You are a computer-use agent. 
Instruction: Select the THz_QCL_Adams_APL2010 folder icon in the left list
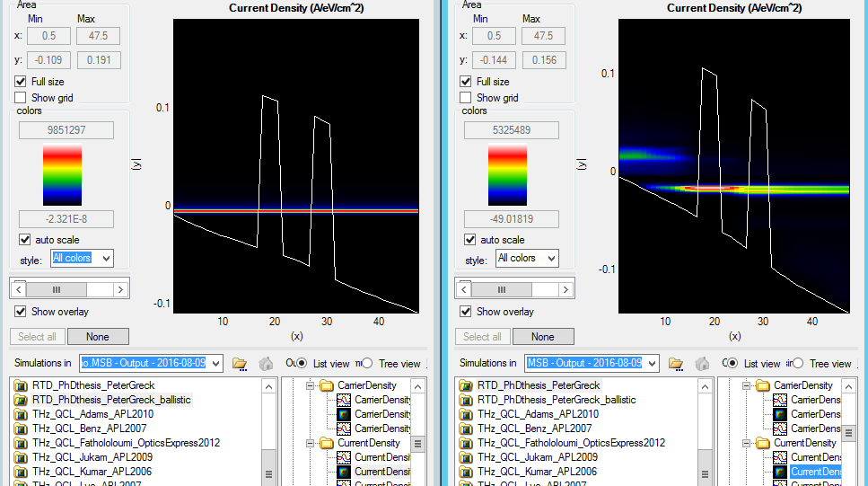point(22,414)
